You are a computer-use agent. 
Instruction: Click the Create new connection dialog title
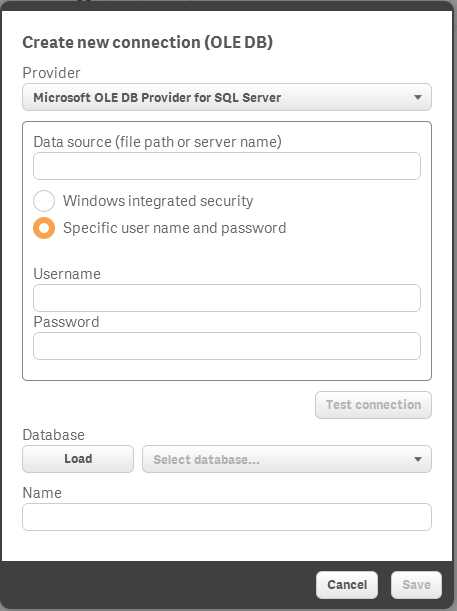(x=147, y=42)
